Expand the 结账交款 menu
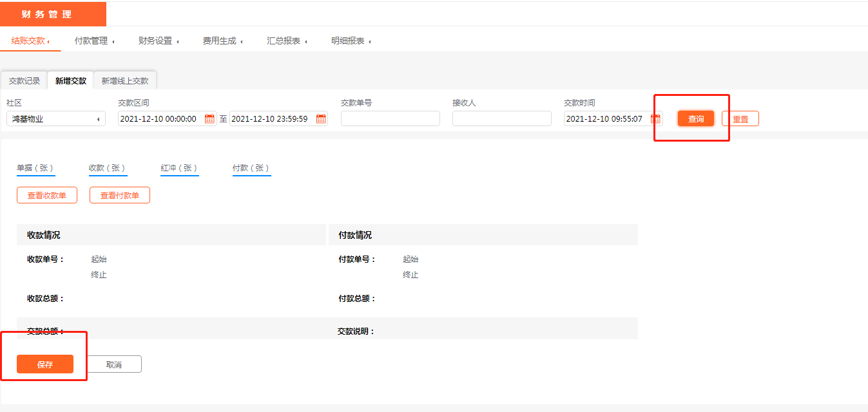The width and height of the screenshot is (868, 412). click(x=30, y=41)
